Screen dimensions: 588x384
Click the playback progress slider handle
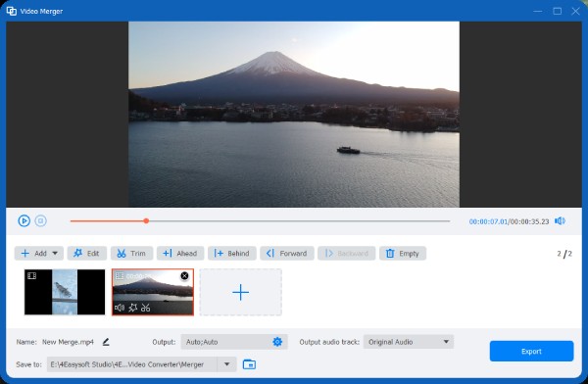click(146, 220)
